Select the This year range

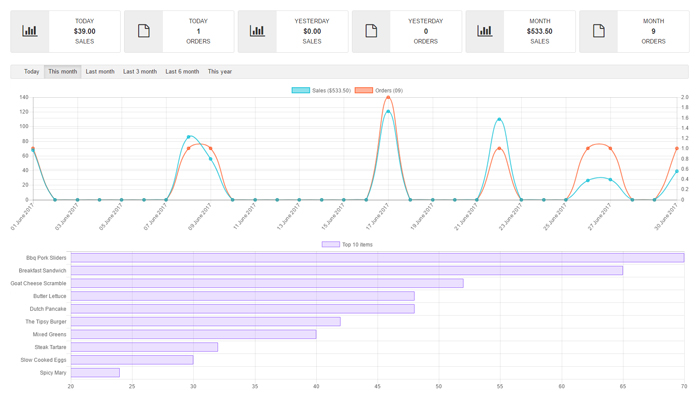coord(220,72)
